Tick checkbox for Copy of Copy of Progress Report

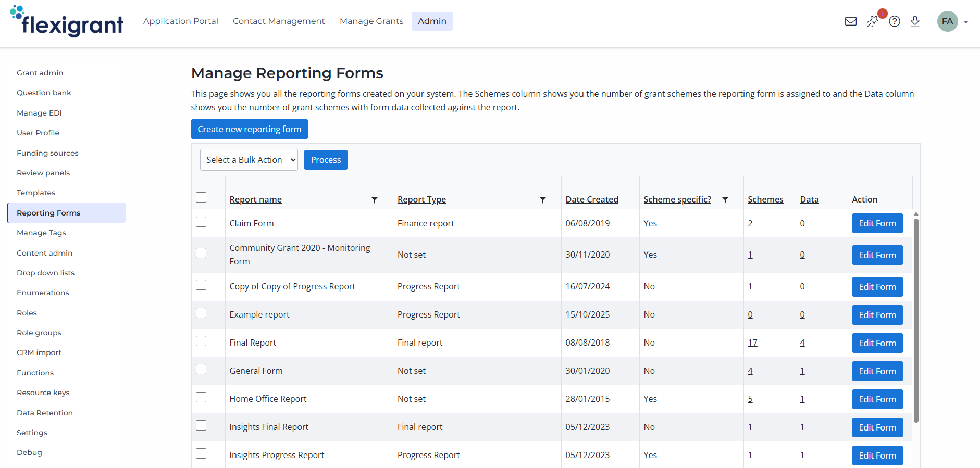[201, 285]
